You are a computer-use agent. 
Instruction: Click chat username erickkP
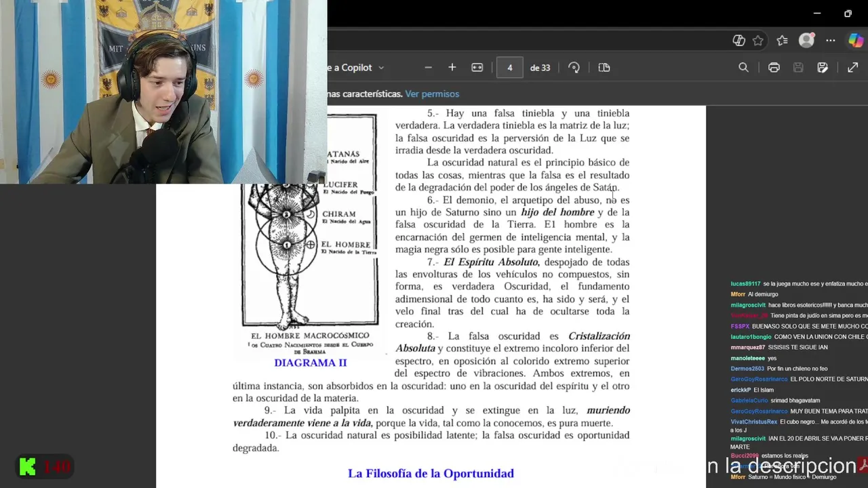click(x=741, y=390)
